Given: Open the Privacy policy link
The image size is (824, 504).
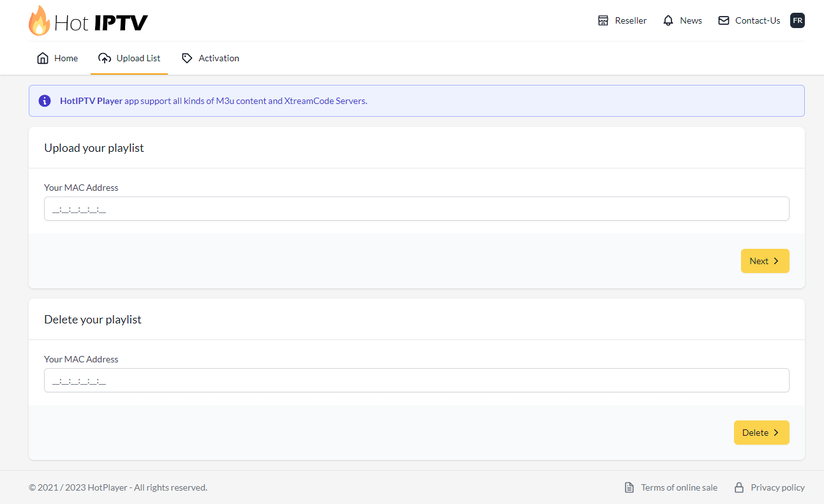Looking at the screenshot, I should coord(777,487).
